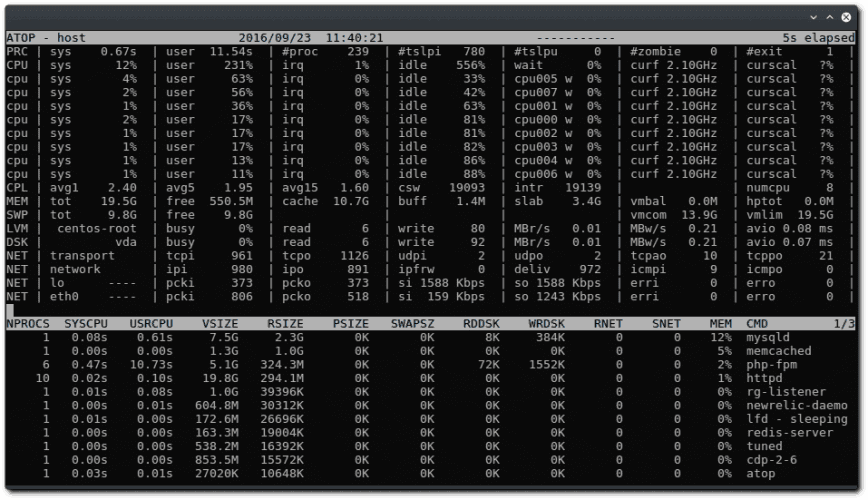Click the php-fpm command entry
The width and height of the screenshot is (868, 500).
[x=771, y=364]
